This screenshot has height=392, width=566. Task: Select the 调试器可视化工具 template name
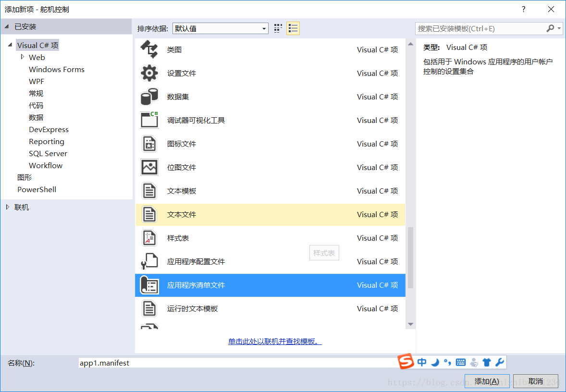[x=196, y=120]
